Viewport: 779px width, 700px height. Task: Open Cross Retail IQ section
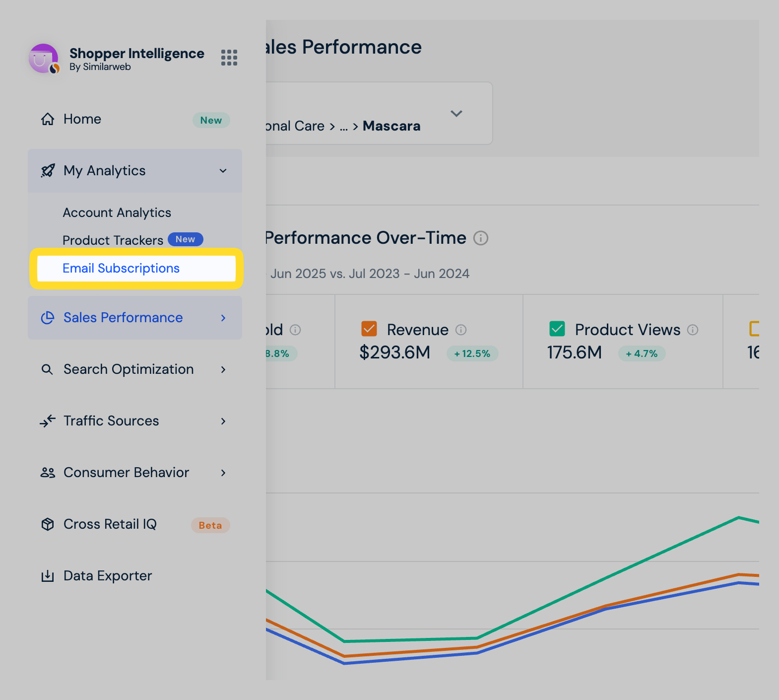tap(135, 524)
